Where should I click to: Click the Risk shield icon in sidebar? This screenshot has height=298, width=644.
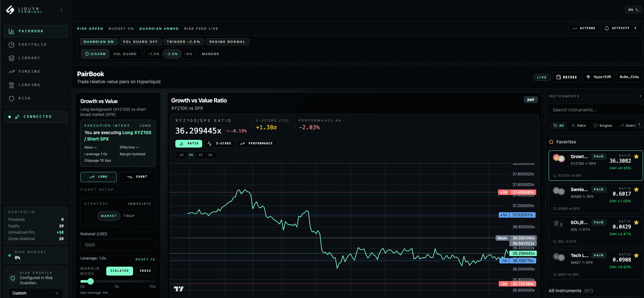[x=12, y=99]
